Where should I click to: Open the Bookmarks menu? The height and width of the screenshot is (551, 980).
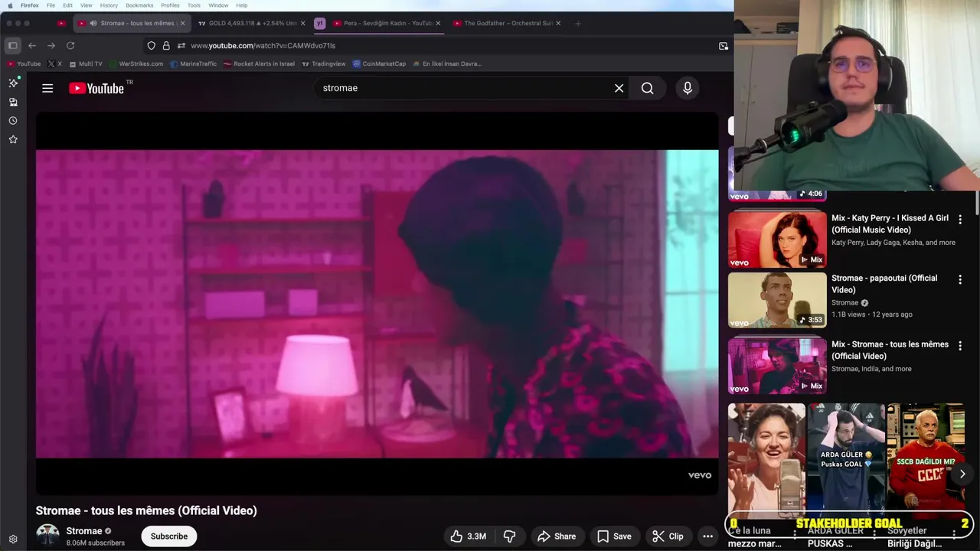pos(139,5)
